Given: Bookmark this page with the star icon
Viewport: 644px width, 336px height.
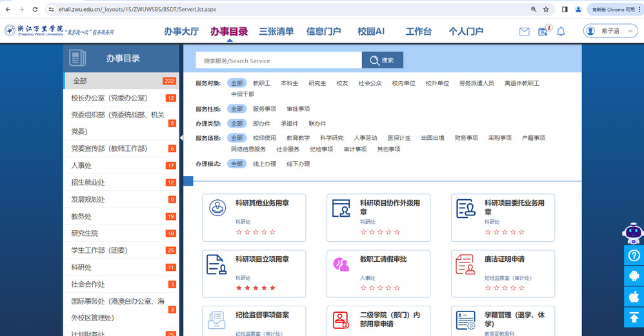Looking at the screenshot, I should pyautogui.click(x=546, y=10).
